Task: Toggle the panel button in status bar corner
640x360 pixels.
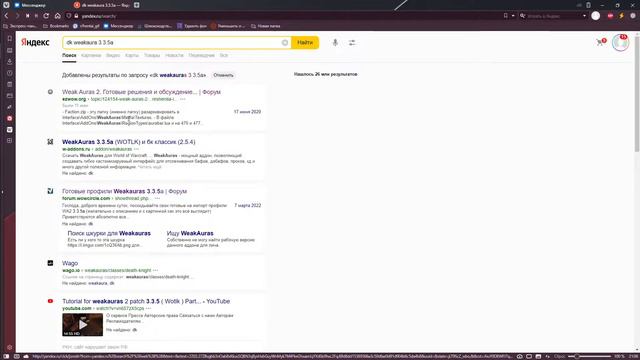Action: coord(6,356)
